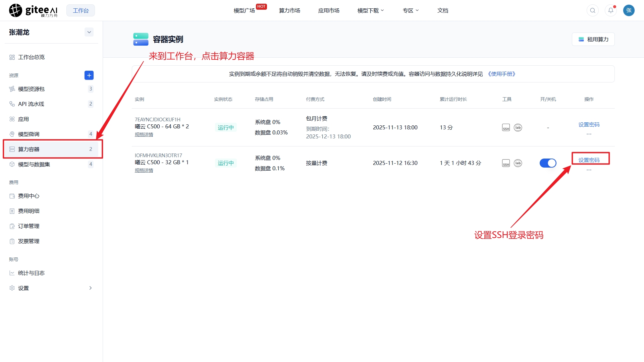
Task: Open more options under first instance
Action: click(x=589, y=134)
